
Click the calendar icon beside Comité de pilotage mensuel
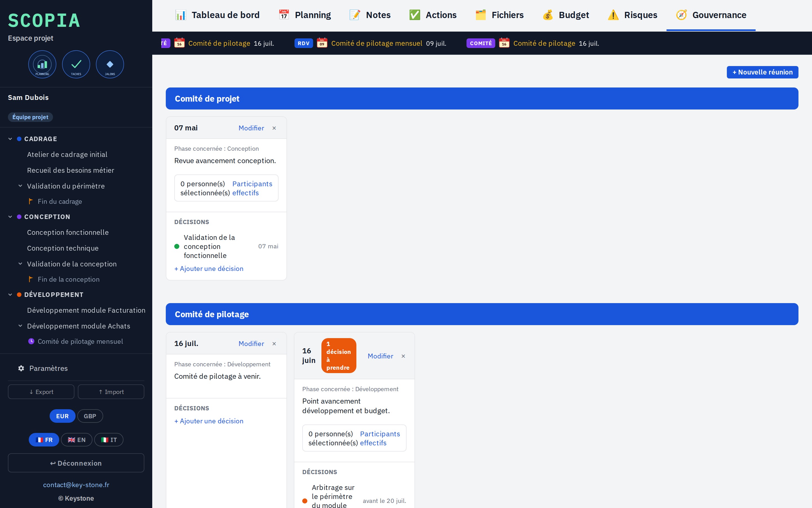(x=322, y=43)
